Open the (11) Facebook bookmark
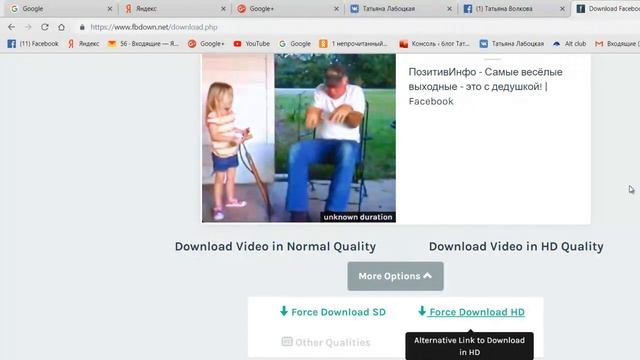 (x=33, y=44)
